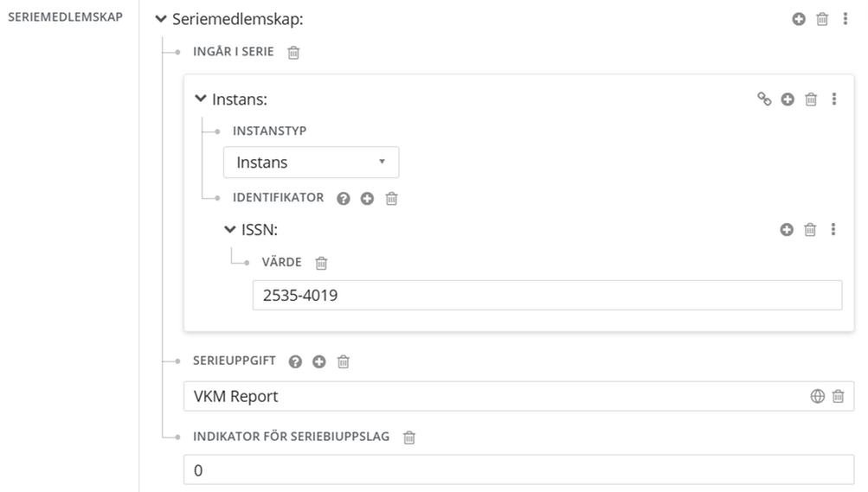Collapse the Instans section chevron
The height and width of the screenshot is (492, 868).
(x=201, y=99)
